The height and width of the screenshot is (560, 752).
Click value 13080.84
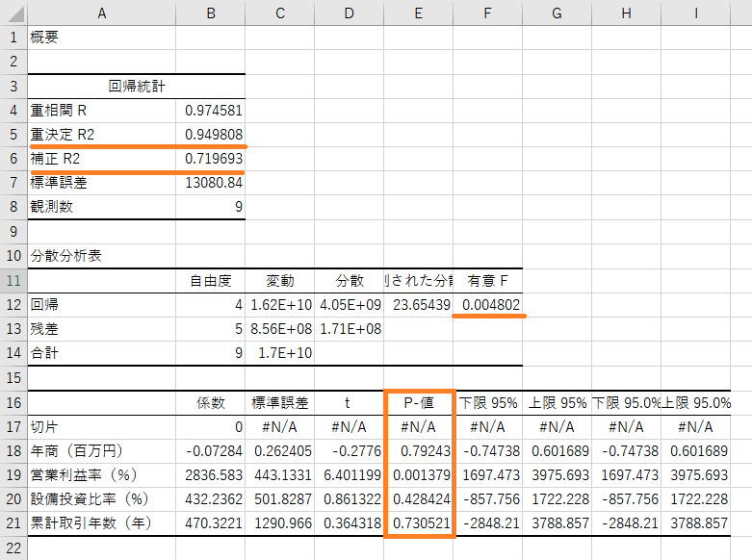point(214,183)
